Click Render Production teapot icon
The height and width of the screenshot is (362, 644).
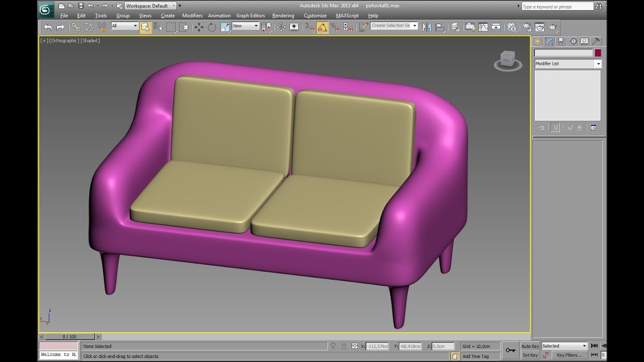click(553, 27)
